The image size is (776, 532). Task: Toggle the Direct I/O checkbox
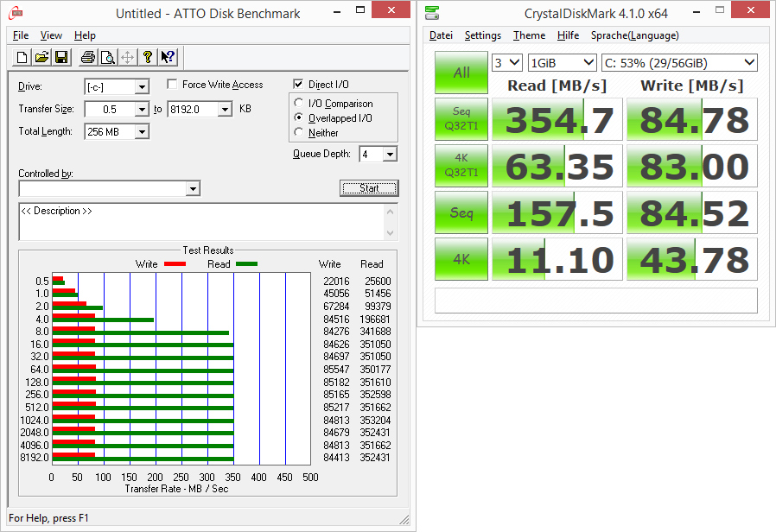tap(298, 84)
